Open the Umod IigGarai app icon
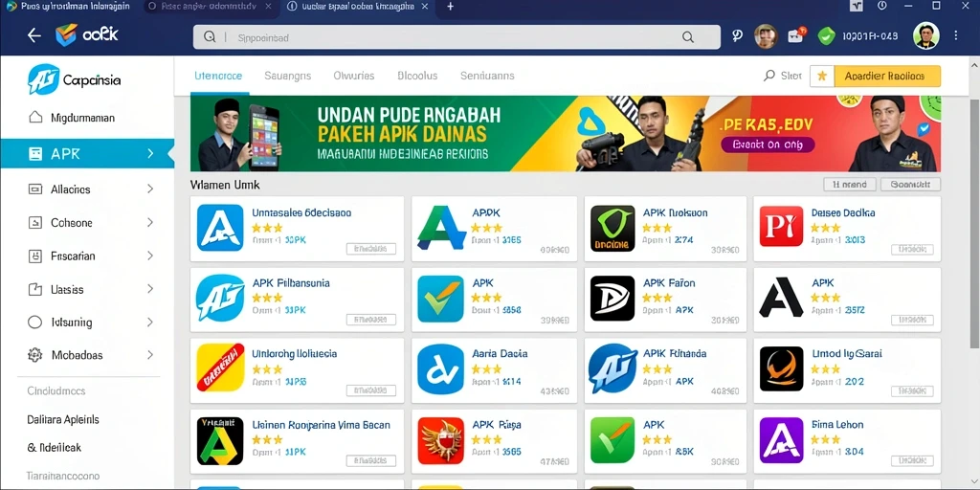980x490 pixels. point(781,368)
